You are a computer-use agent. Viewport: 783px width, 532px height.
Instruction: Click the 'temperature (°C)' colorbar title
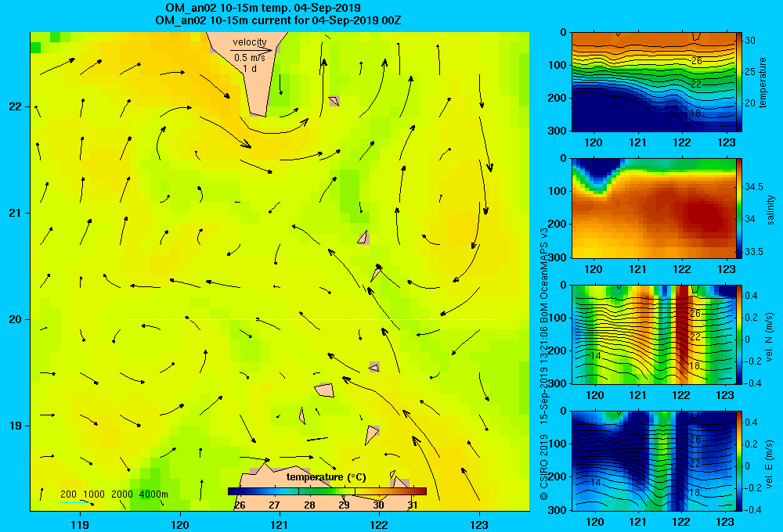(x=326, y=477)
